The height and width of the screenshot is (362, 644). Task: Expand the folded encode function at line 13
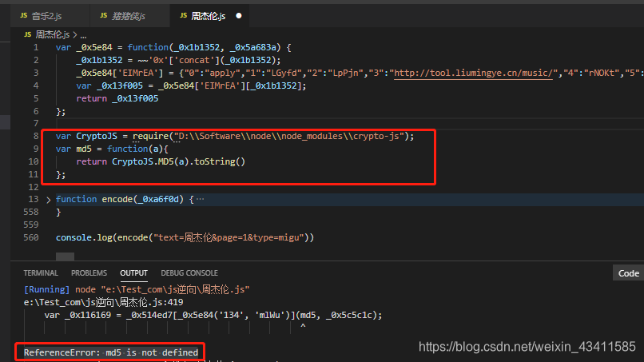[49, 200]
